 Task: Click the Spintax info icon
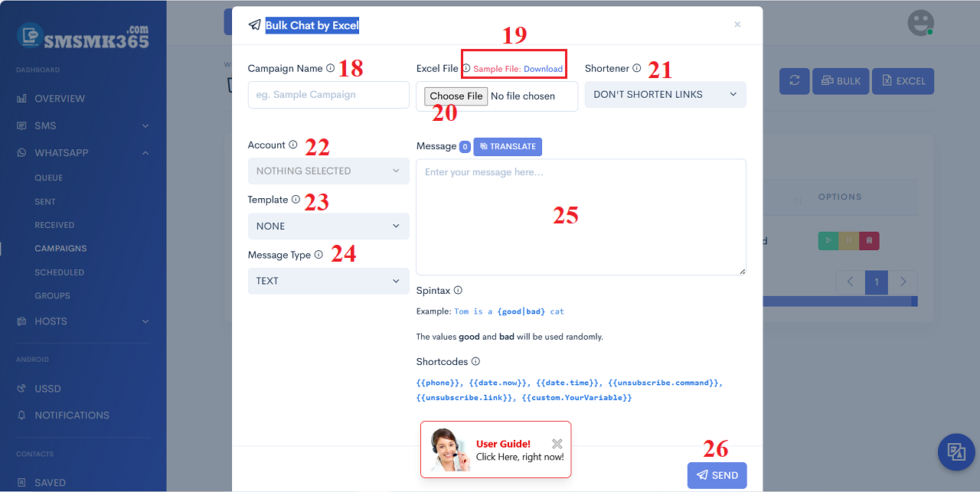(x=458, y=290)
